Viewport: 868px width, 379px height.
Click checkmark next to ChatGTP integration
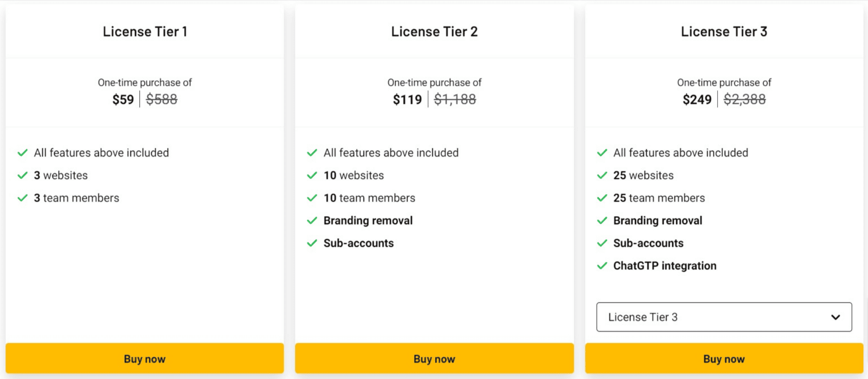click(602, 266)
